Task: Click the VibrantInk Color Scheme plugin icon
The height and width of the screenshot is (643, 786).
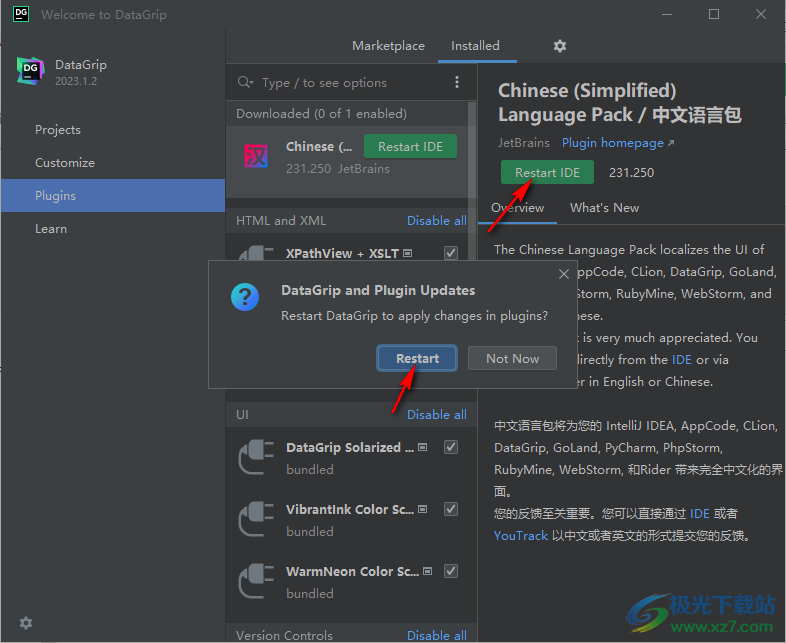Action: click(x=256, y=519)
